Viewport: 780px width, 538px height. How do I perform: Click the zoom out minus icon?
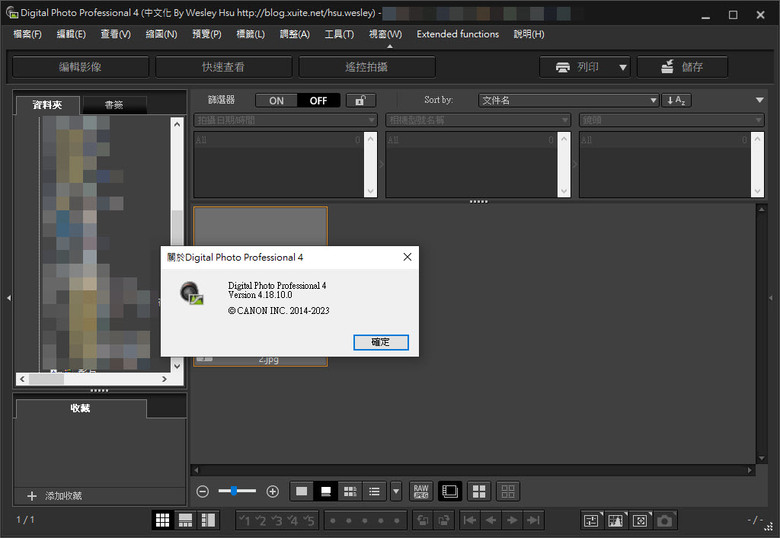[202, 492]
